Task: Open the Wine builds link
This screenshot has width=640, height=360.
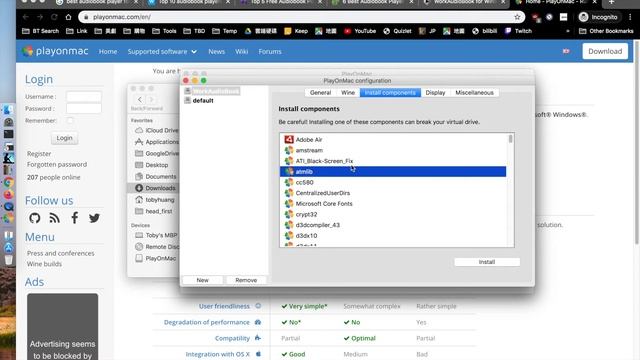Action: [x=44, y=264]
